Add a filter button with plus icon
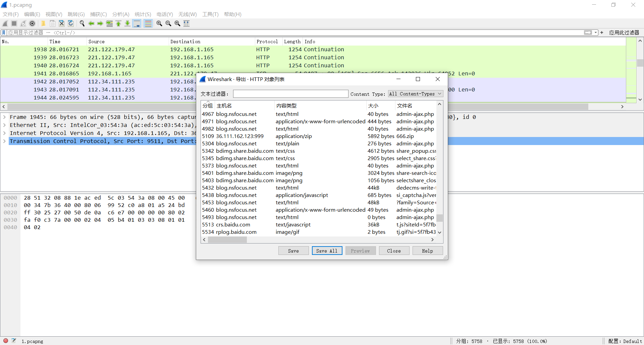644x345 pixels. pos(602,32)
